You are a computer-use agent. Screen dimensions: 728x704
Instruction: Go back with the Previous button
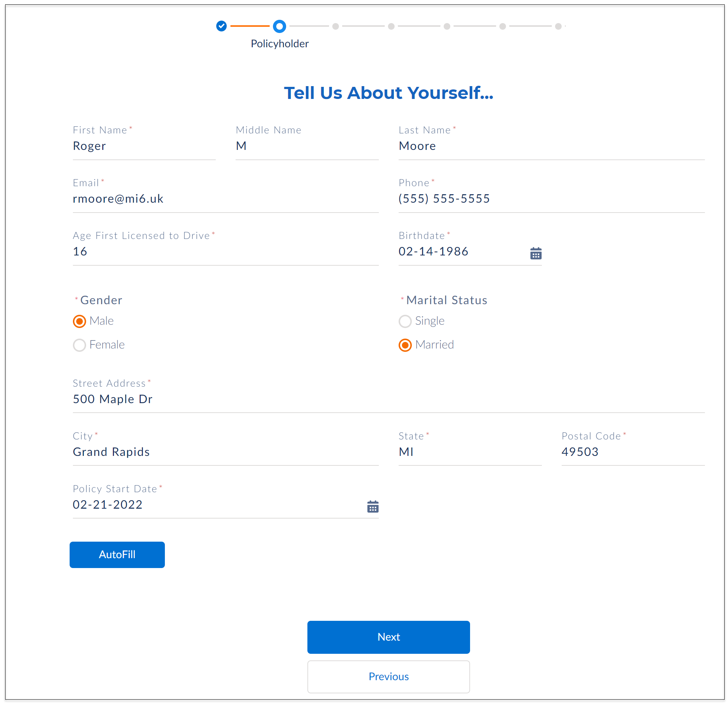pos(388,677)
